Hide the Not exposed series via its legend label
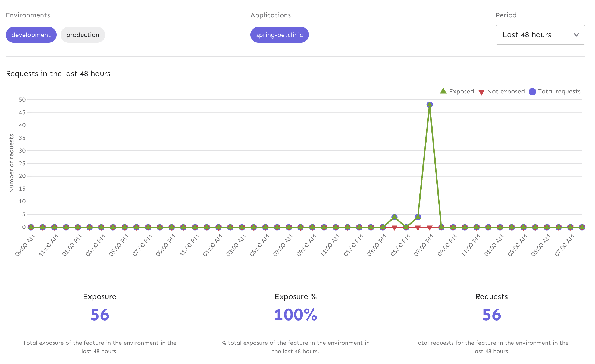The image size is (595, 364). click(x=506, y=91)
